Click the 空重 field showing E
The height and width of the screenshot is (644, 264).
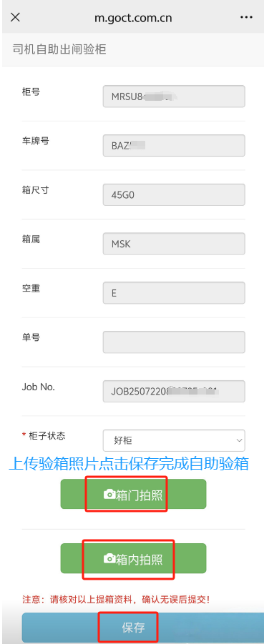coord(174,293)
